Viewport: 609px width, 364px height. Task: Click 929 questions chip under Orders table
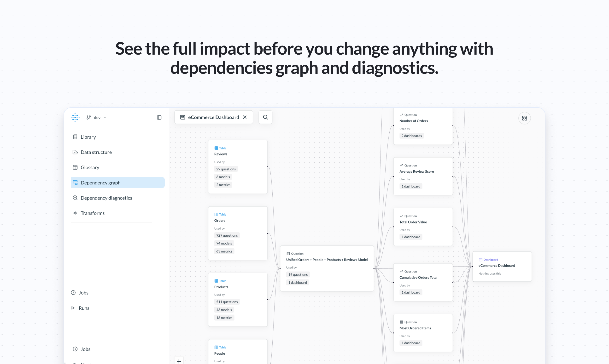[227, 235]
